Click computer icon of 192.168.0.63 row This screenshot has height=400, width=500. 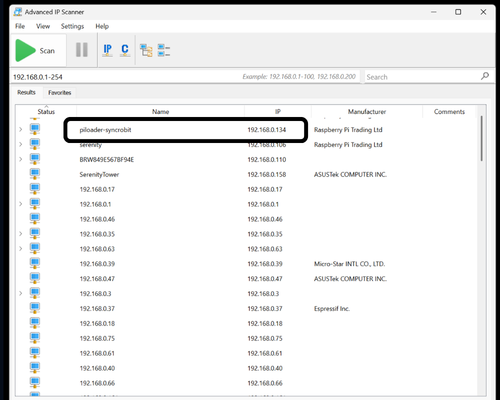pyautogui.click(x=35, y=248)
